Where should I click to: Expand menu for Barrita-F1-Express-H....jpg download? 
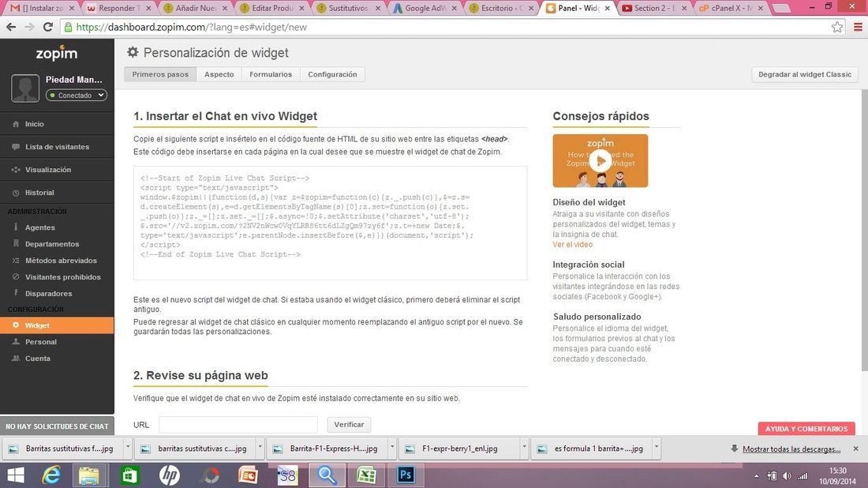tap(392, 449)
